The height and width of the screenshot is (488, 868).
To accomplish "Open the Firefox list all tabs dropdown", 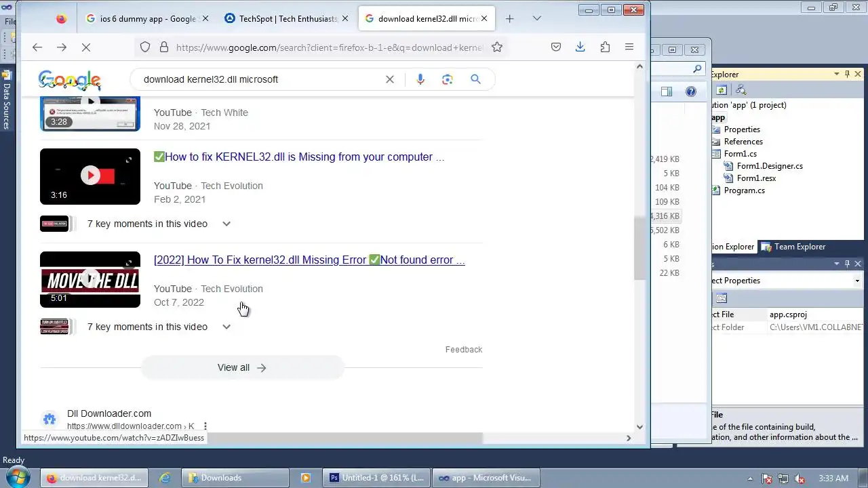I will point(536,19).
